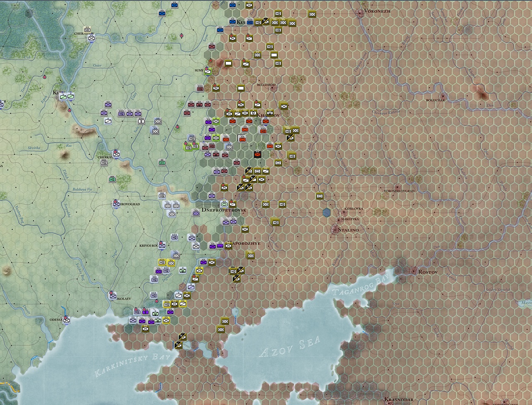The image size is (532, 405).
Task: Click the Boguchar town label
Action: point(435,100)
